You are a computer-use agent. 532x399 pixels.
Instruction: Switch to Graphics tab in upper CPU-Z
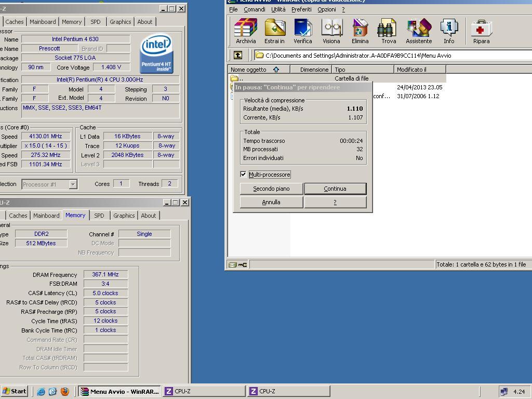(120, 22)
